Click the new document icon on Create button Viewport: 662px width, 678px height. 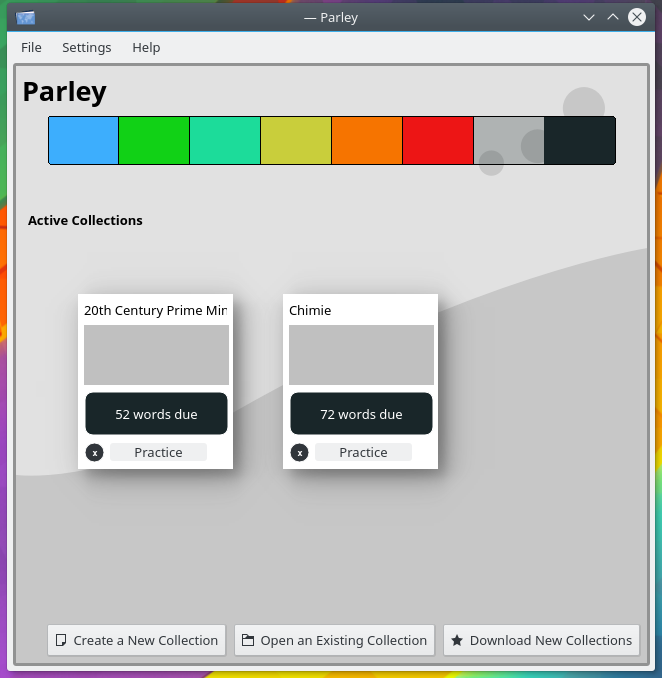click(61, 640)
